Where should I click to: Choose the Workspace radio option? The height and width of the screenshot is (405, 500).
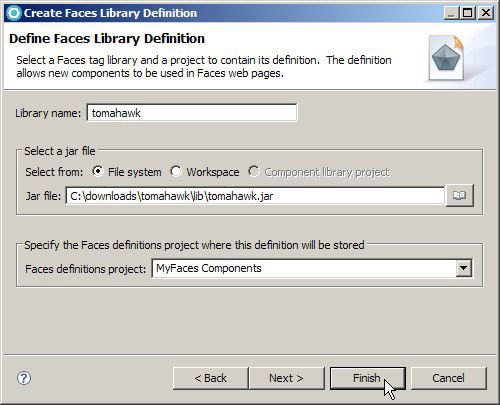pyautogui.click(x=176, y=172)
